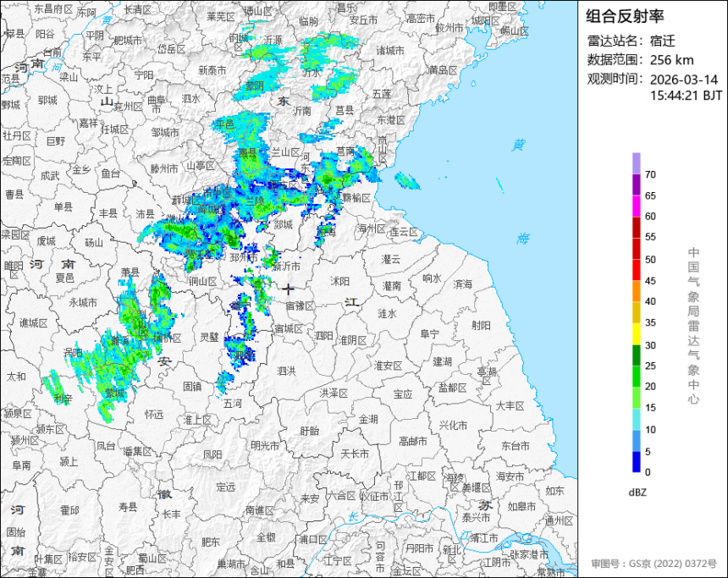Screen dimensions: 728x578
Task: Click the 新泰市 map label
Action: click(212, 70)
